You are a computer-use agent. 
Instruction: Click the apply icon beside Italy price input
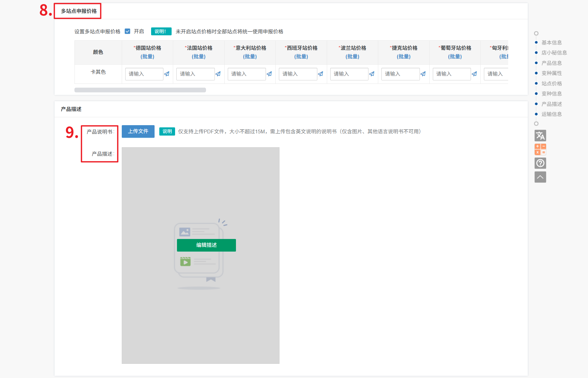pos(269,74)
